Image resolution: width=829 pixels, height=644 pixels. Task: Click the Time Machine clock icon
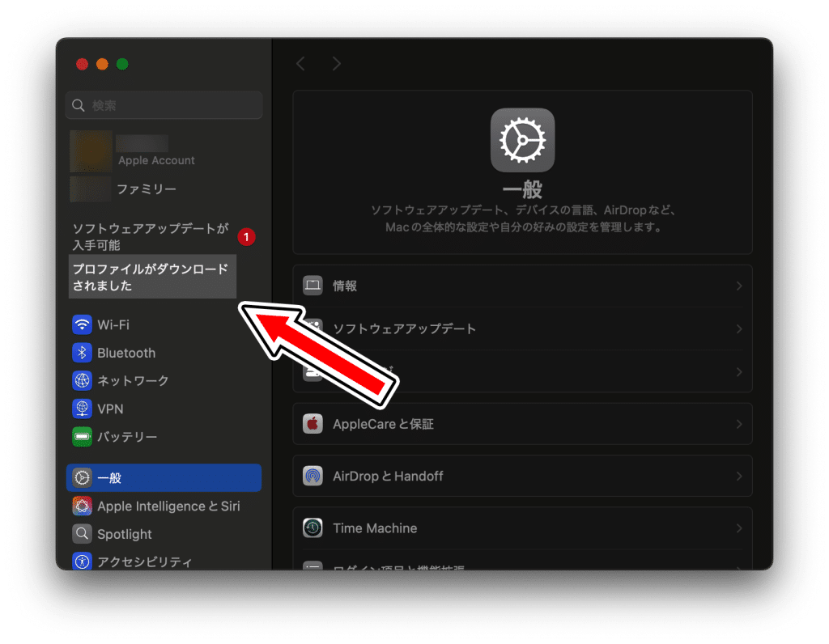pos(313,528)
